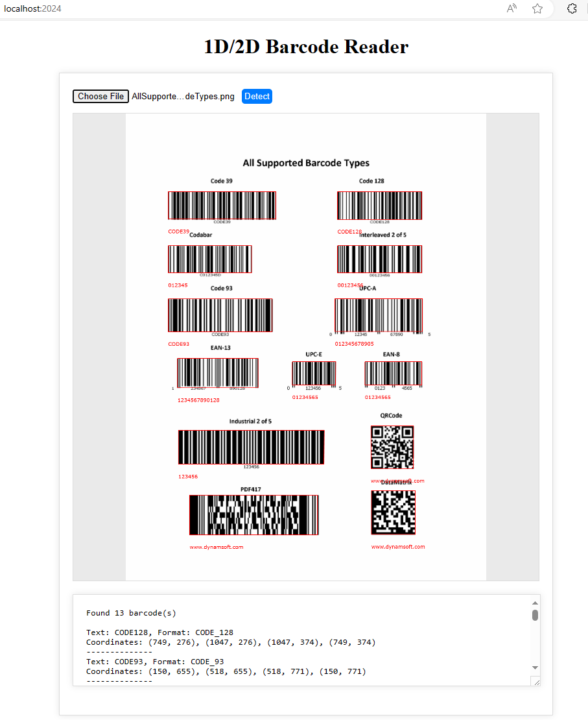Add page to favorites with star icon
Screen dimensions: 588x720
(537, 8)
